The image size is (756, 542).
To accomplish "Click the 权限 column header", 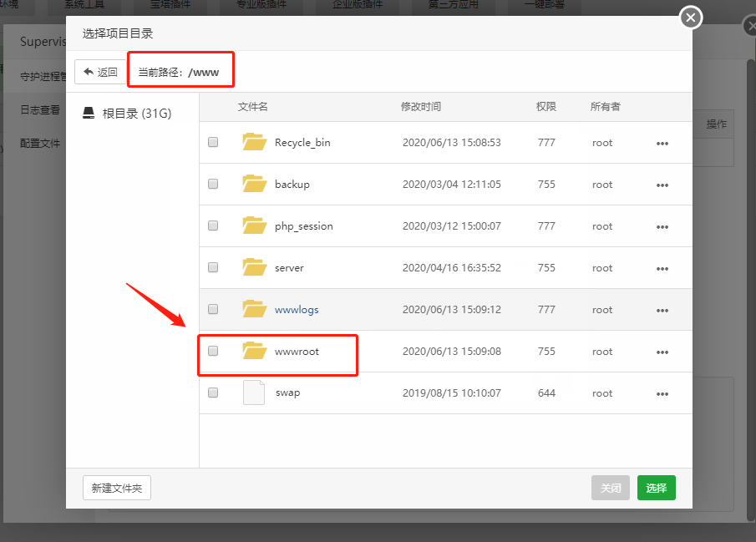I will [546, 107].
